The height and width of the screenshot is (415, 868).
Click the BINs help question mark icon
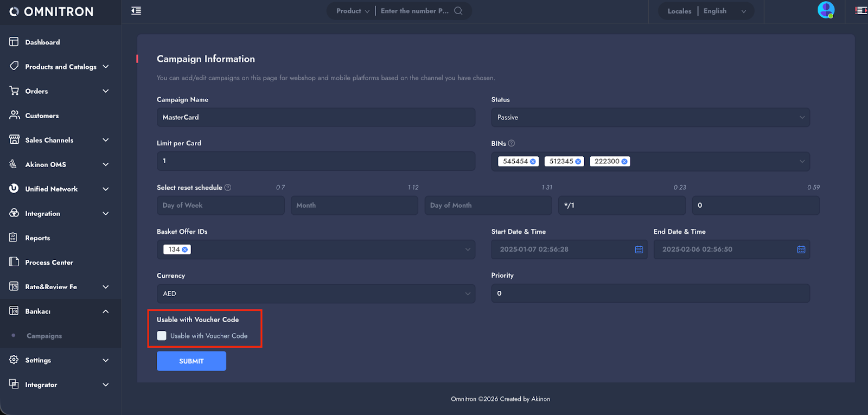click(511, 143)
